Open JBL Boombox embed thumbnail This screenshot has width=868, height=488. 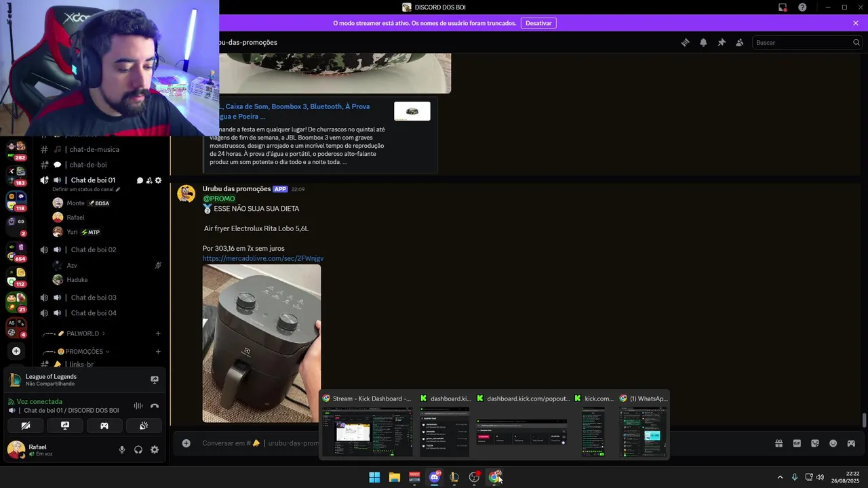pos(412,111)
